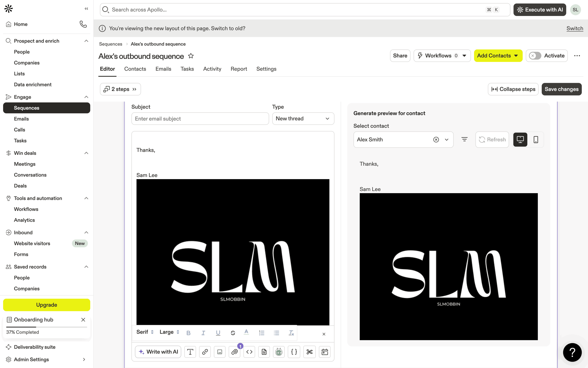This screenshot has height=368, width=588.
Task: Click the Apollo logo icon
Action: click(9, 9)
